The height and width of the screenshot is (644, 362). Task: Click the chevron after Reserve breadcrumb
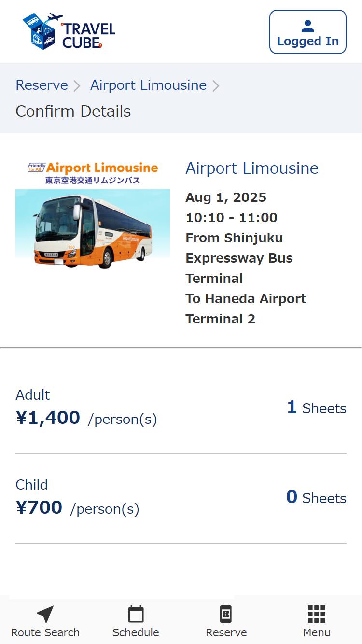tap(77, 86)
